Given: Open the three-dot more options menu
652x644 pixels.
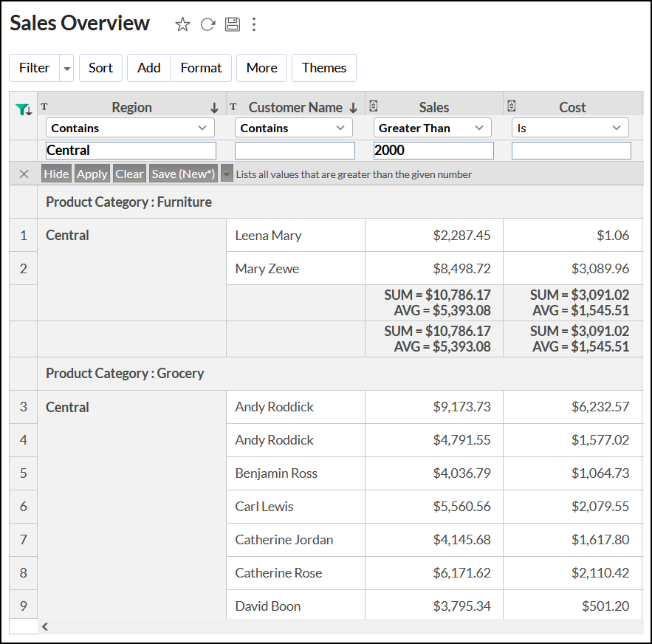Looking at the screenshot, I should tap(254, 24).
